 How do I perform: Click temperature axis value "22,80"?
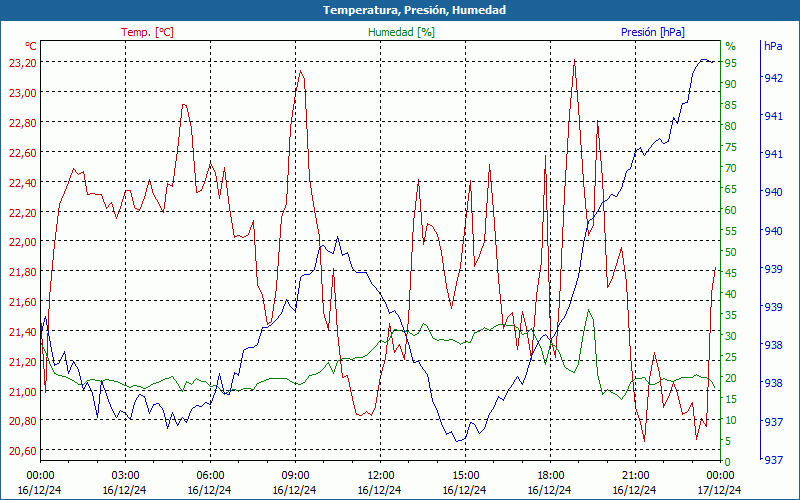tap(22, 122)
